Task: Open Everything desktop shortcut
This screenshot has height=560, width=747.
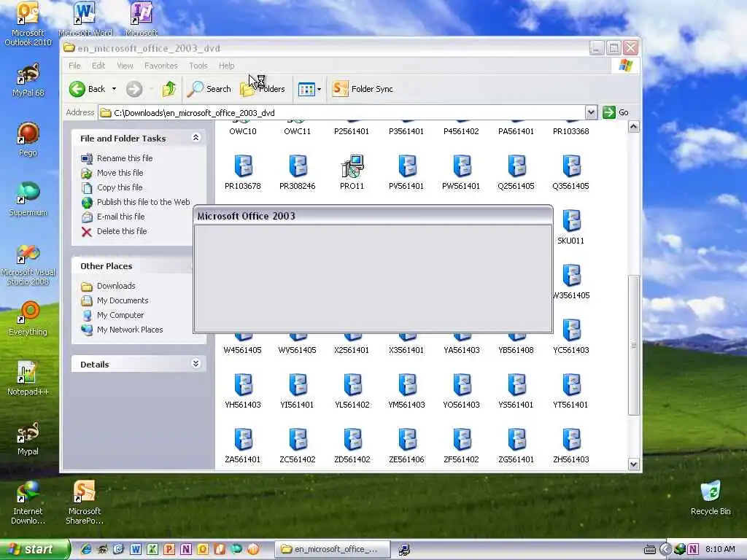Action: tap(28, 319)
